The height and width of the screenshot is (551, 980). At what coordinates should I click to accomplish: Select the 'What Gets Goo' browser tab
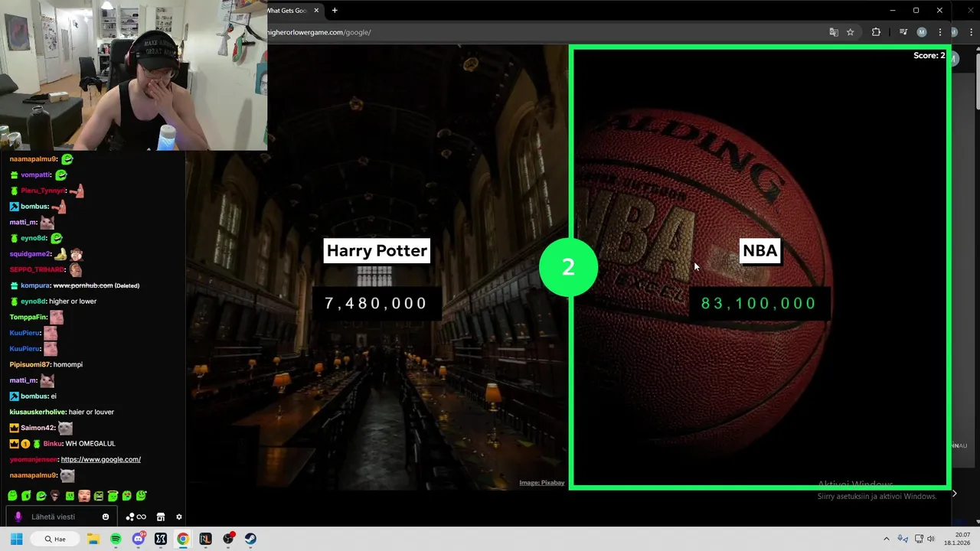pos(295,11)
